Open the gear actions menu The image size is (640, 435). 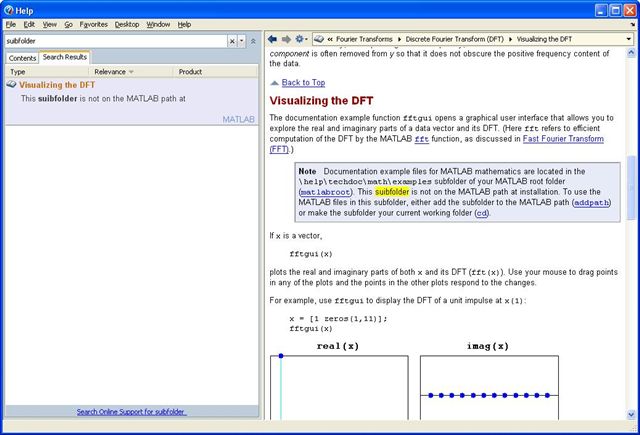(x=300, y=40)
